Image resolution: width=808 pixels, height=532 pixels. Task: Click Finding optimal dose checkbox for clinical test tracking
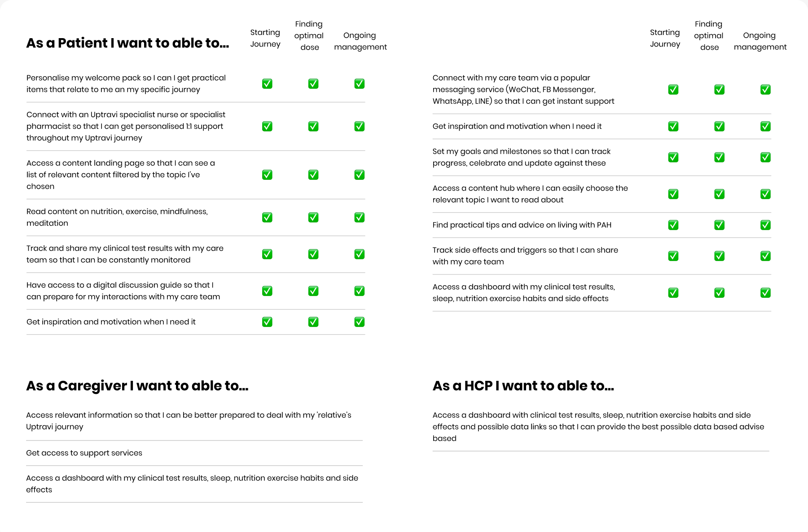tap(313, 254)
